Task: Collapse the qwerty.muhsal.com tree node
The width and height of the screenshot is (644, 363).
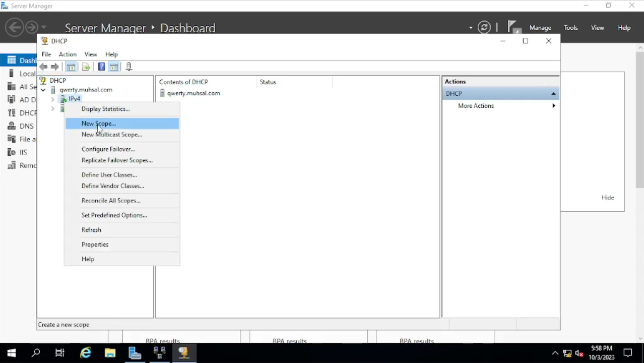Action: click(x=43, y=90)
